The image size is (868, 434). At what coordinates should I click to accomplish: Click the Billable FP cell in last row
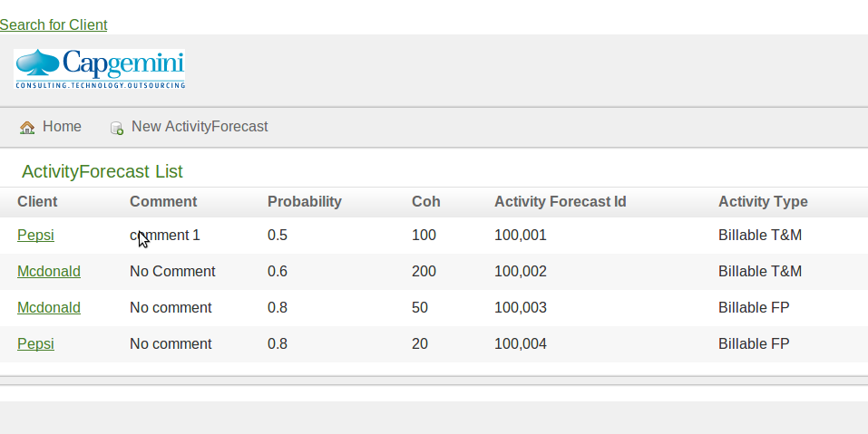coord(754,344)
